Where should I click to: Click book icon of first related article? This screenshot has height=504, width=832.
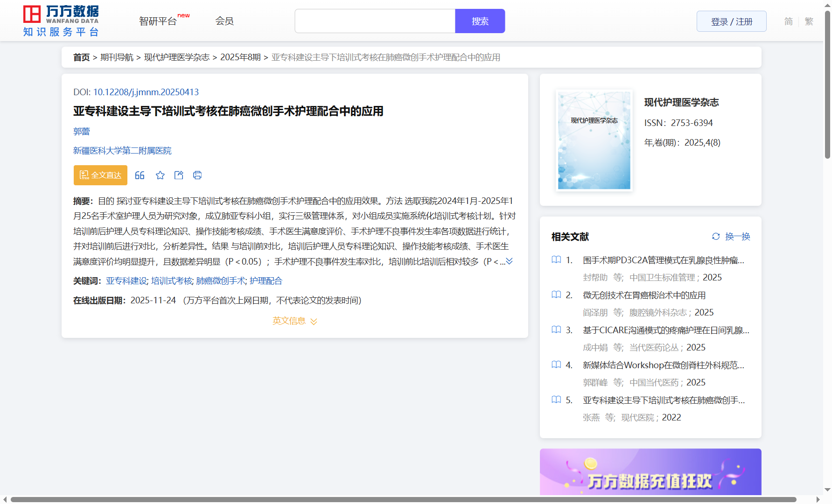click(556, 259)
